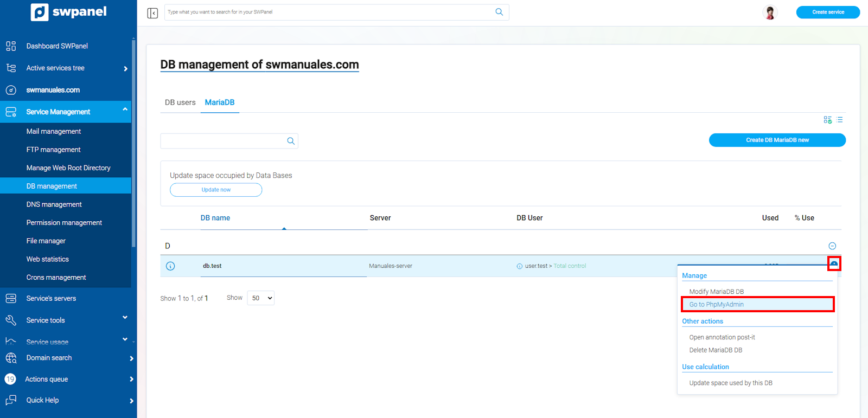Select Go to PhpMyAdmin from the menu
868x418 pixels.
[x=716, y=305]
